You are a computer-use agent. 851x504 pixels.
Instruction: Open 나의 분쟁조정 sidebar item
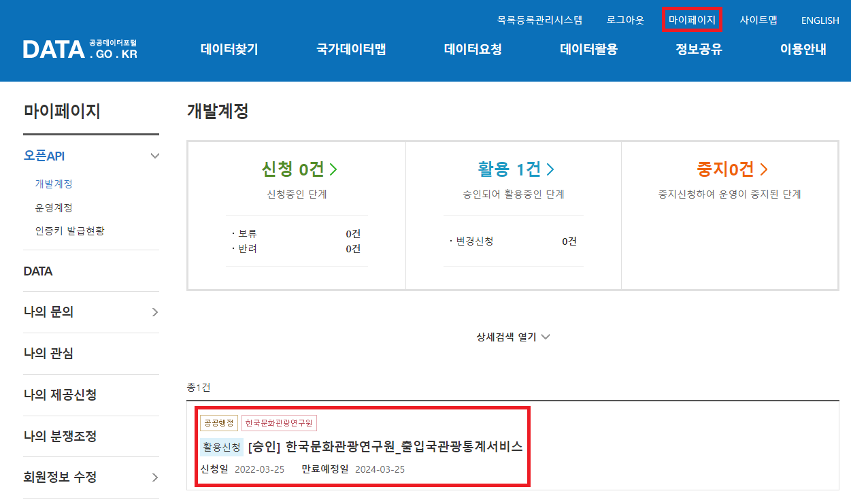pos(60,436)
